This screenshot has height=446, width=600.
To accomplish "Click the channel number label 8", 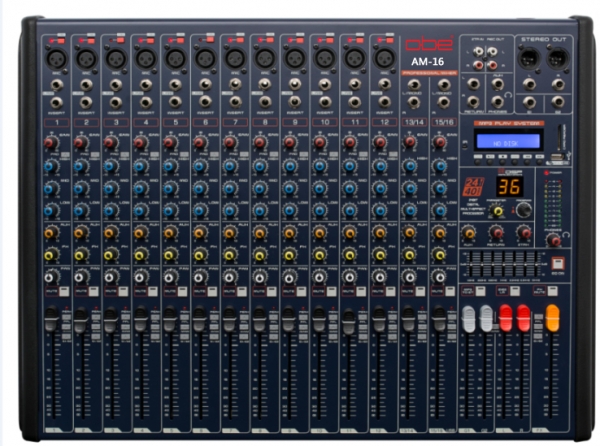I will (265, 122).
